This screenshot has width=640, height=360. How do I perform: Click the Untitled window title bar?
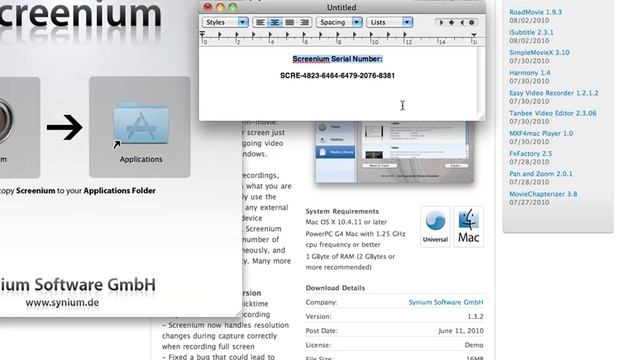[342, 7]
